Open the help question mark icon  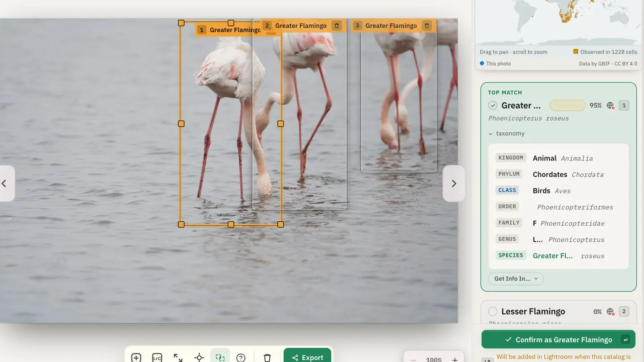click(241, 358)
